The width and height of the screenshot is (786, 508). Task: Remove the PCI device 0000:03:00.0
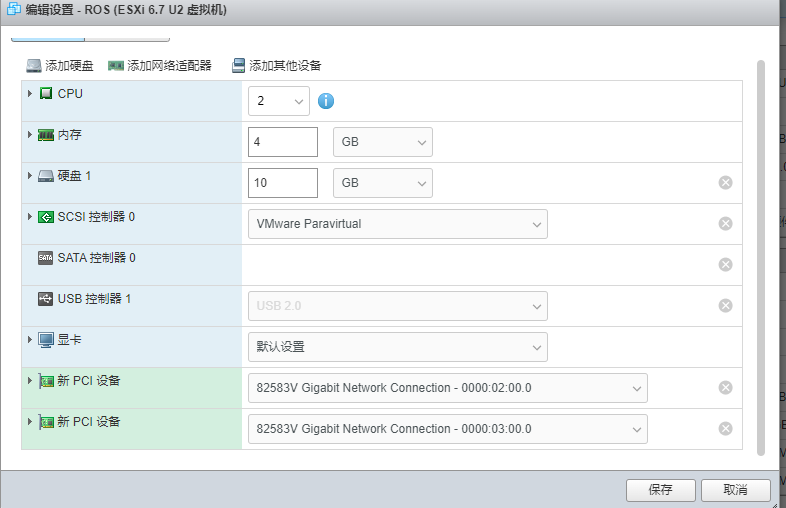[x=725, y=429]
